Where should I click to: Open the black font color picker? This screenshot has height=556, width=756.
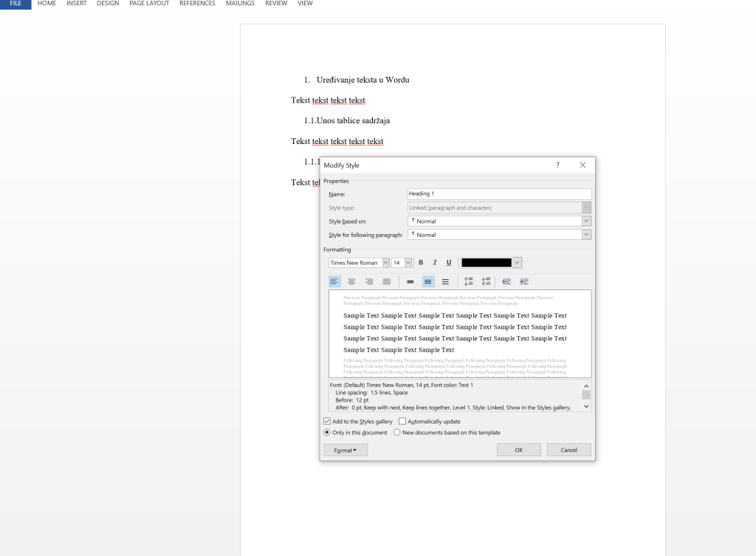click(517, 263)
